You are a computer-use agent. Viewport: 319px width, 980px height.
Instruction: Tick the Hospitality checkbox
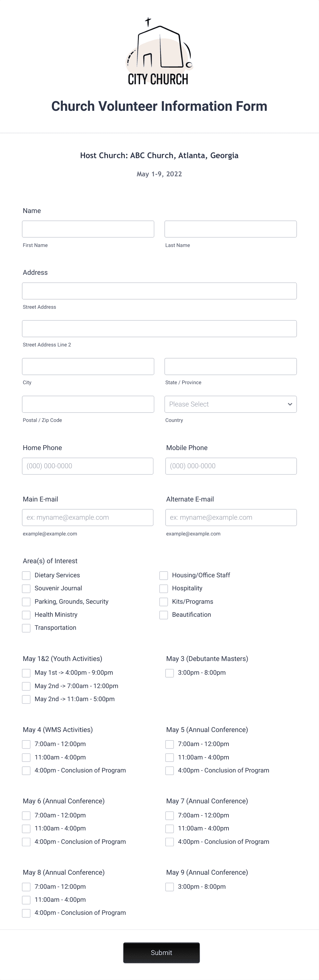[x=164, y=589]
